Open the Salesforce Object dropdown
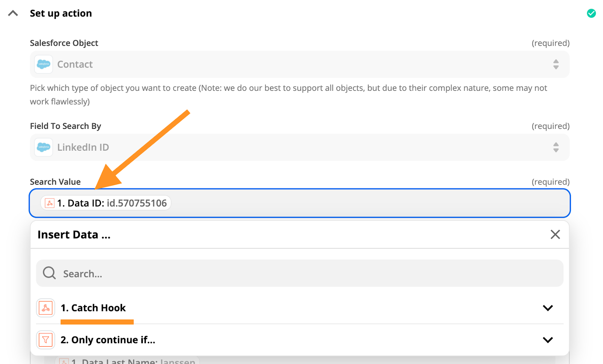 pos(556,64)
